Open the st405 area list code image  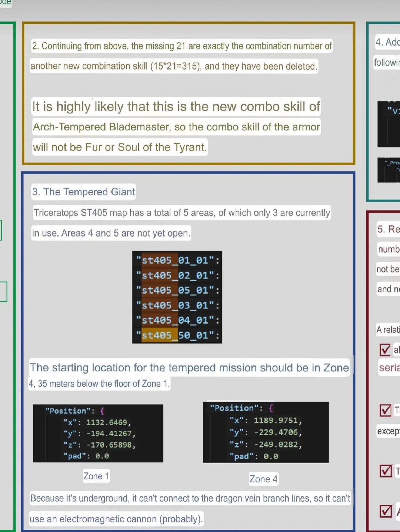point(177,297)
